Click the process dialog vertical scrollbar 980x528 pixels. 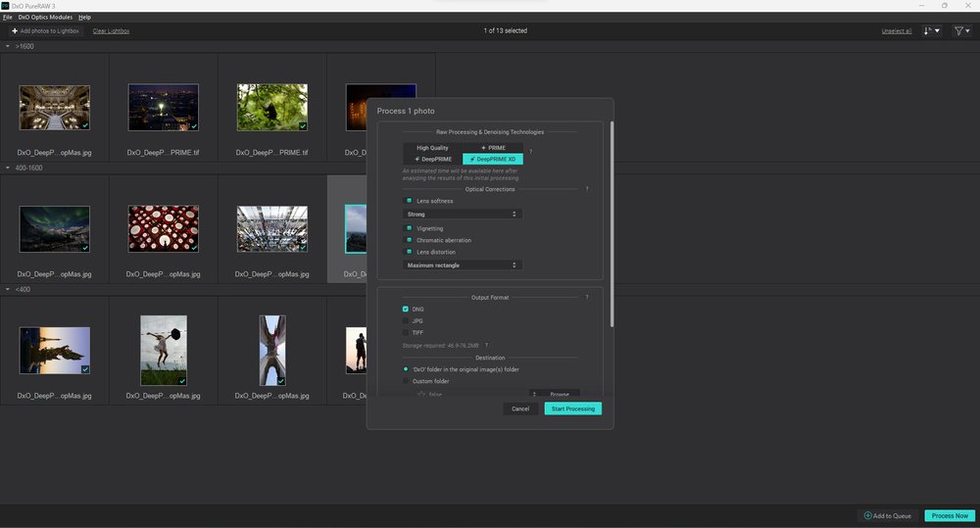(612, 223)
